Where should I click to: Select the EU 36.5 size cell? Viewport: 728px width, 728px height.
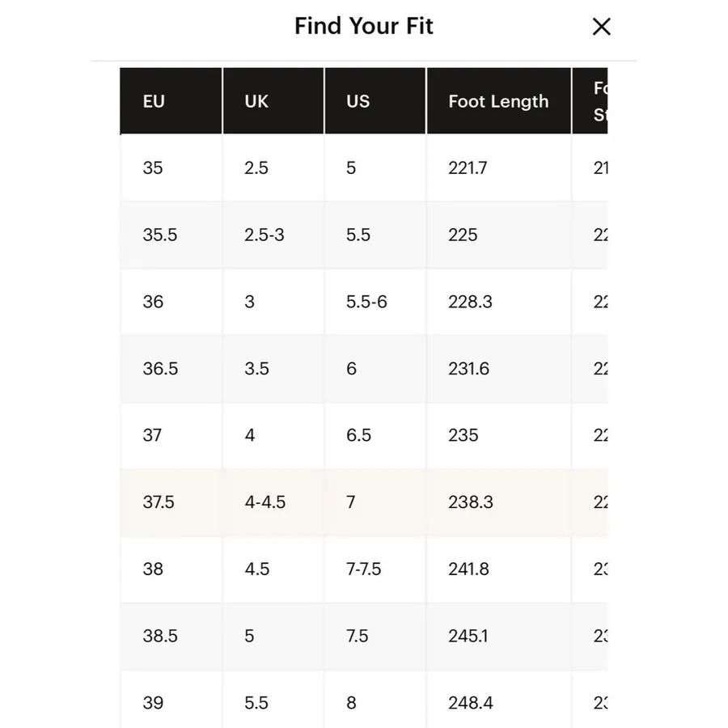171,368
